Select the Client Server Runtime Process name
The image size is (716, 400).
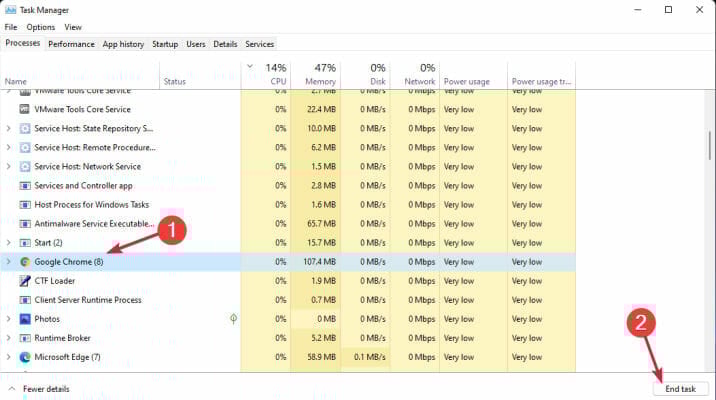(88, 300)
